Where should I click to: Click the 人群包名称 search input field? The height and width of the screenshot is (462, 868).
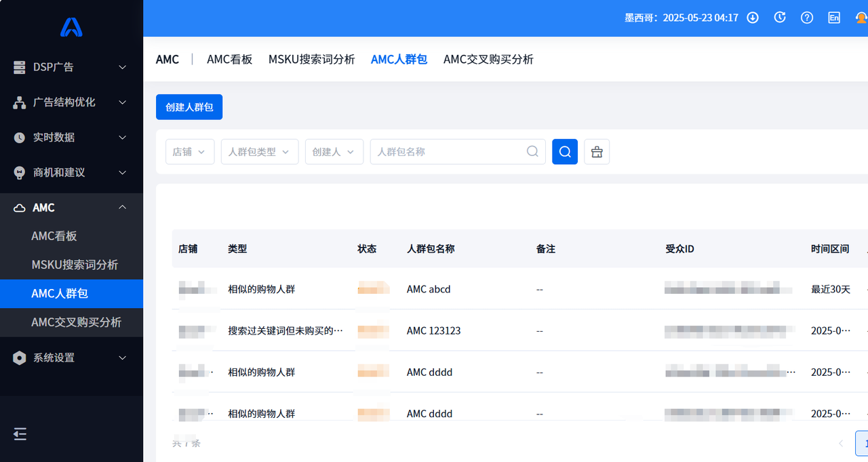pos(458,151)
